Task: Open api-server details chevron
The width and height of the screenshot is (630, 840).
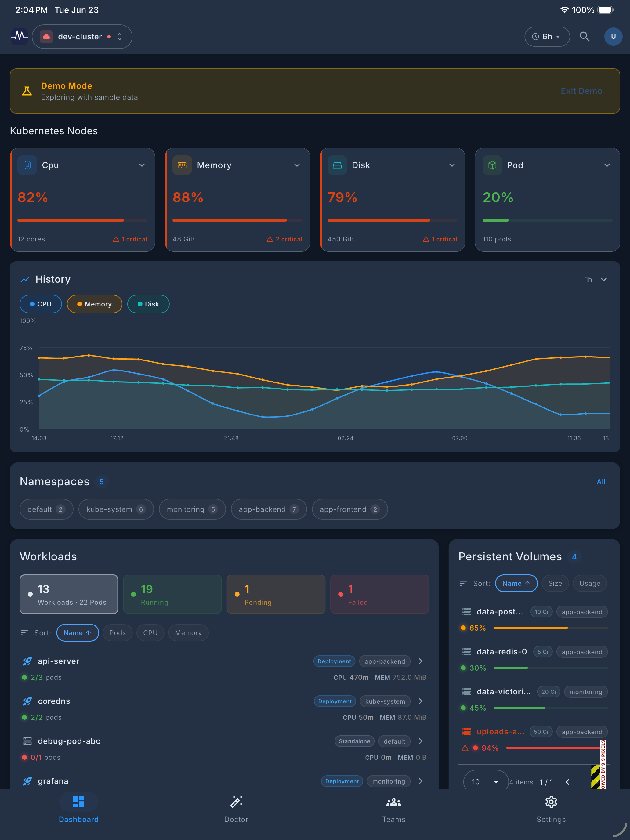Action: 420,661
